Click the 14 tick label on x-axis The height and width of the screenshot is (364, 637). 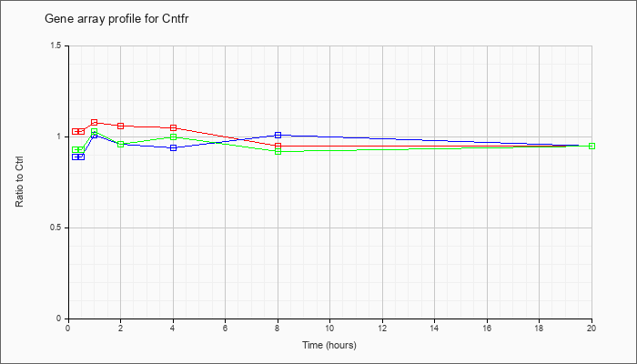click(x=435, y=329)
